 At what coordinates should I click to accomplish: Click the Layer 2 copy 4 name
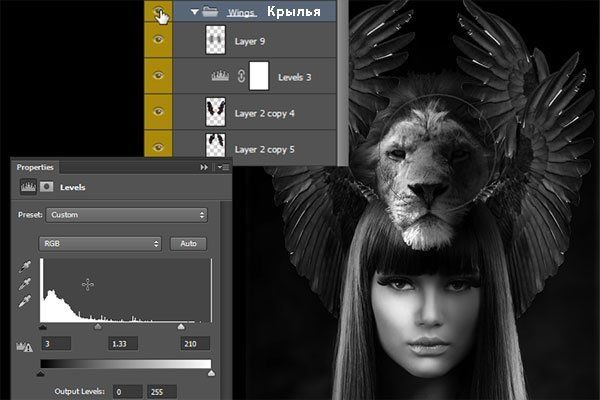point(264,114)
